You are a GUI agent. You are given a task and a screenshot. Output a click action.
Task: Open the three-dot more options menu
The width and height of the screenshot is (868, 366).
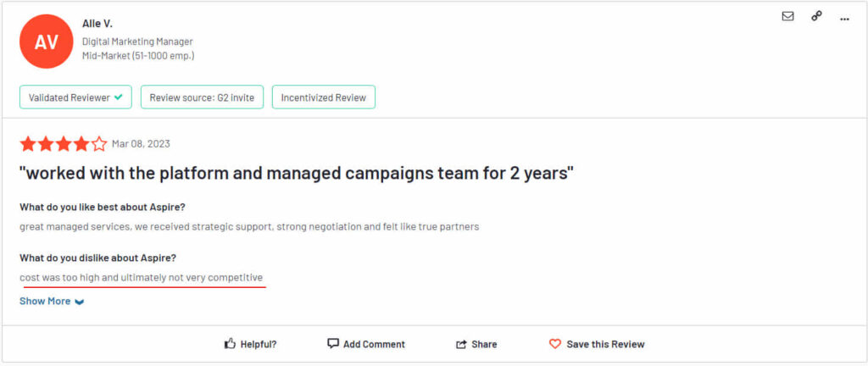(x=844, y=19)
